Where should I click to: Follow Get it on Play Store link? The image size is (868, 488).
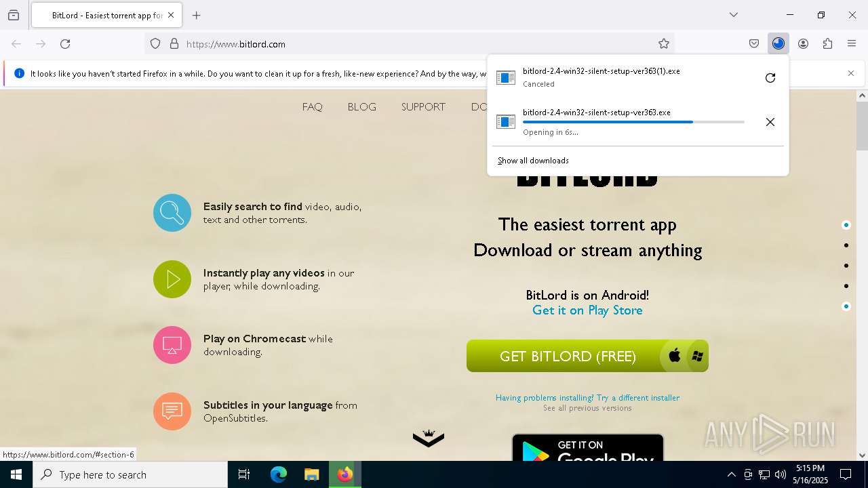click(587, 310)
